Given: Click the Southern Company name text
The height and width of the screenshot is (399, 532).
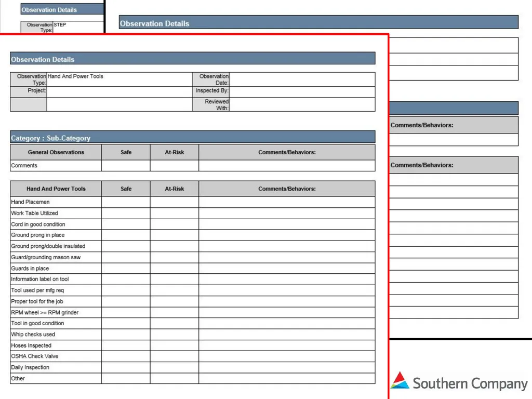Looking at the screenshot, I should pos(470,383).
